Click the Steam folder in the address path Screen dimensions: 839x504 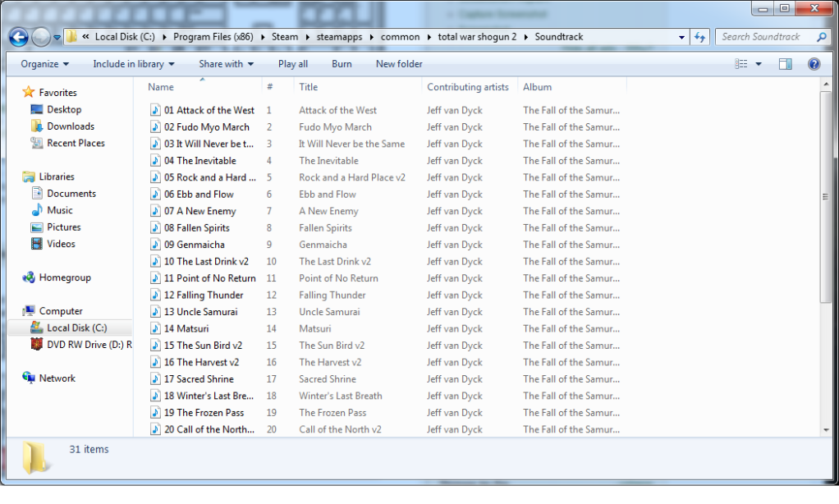pyautogui.click(x=285, y=37)
